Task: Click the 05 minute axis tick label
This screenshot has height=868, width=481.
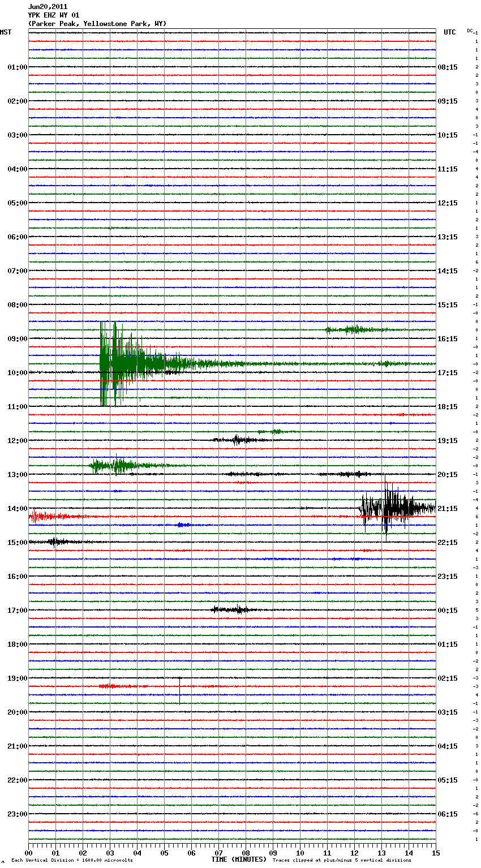Action: (164, 853)
